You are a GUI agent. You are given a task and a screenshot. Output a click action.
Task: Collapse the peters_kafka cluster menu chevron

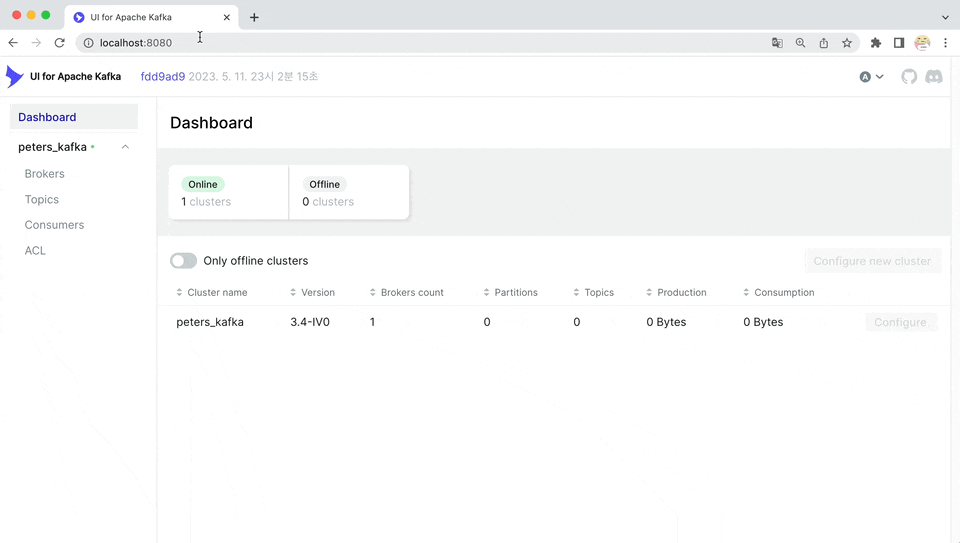click(125, 147)
